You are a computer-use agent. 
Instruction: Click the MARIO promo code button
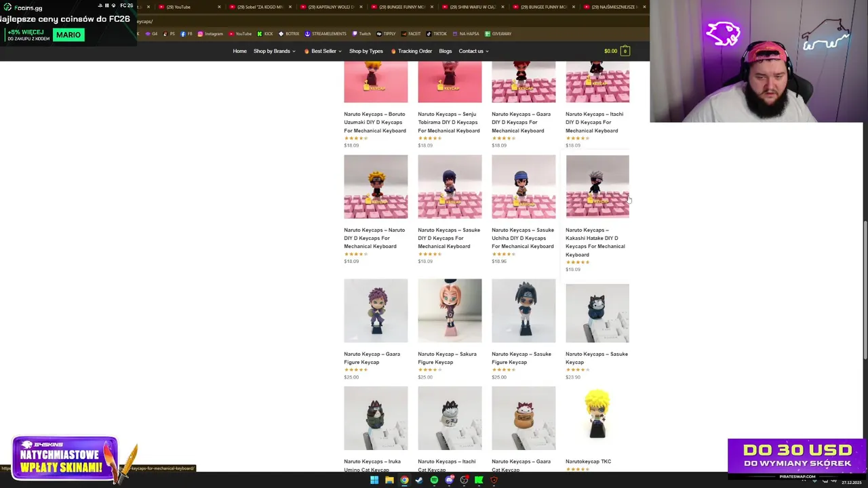pos(68,35)
